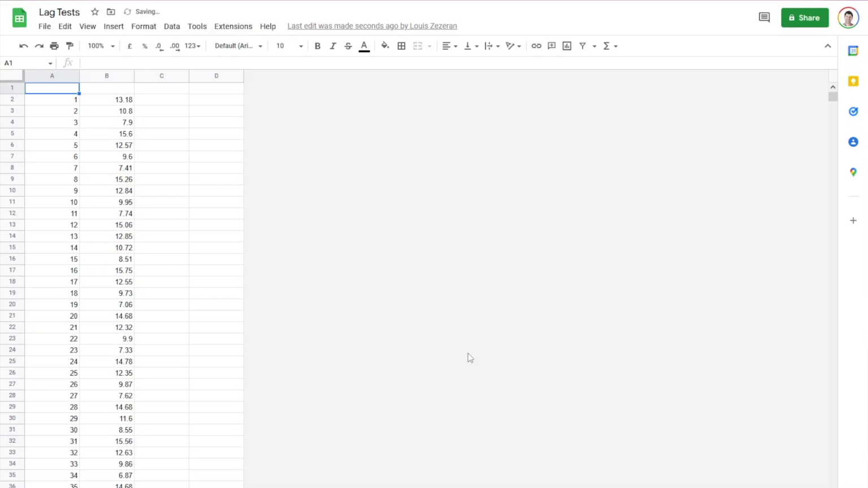Open the zoom 100% dropdown
The height and width of the screenshot is (488, 868).
(x=101, y=46)
